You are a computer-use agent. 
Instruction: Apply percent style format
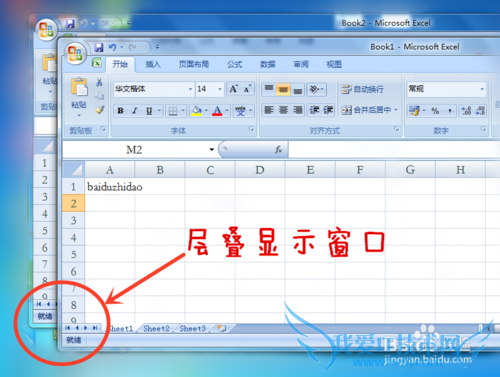435,111
